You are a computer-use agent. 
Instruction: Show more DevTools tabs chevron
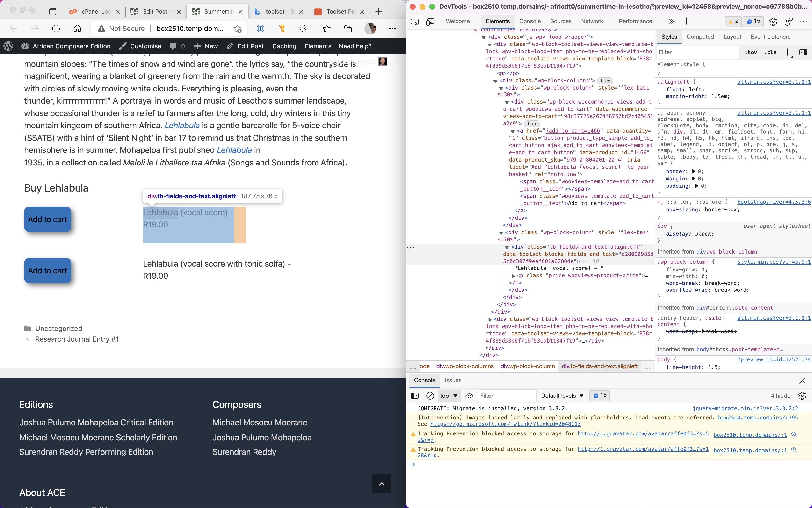671,22
